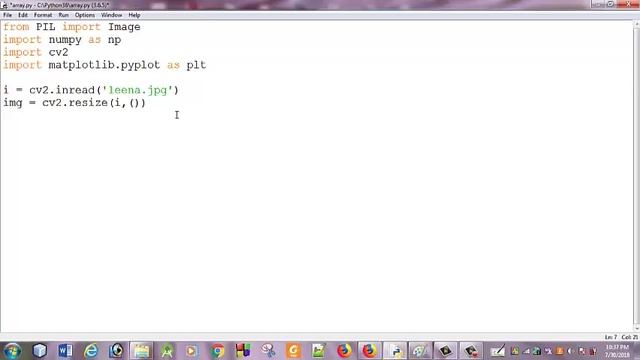The image size is (640, 360).
Task: Open the Snipping Tool scissors icon
Action: 268,351
